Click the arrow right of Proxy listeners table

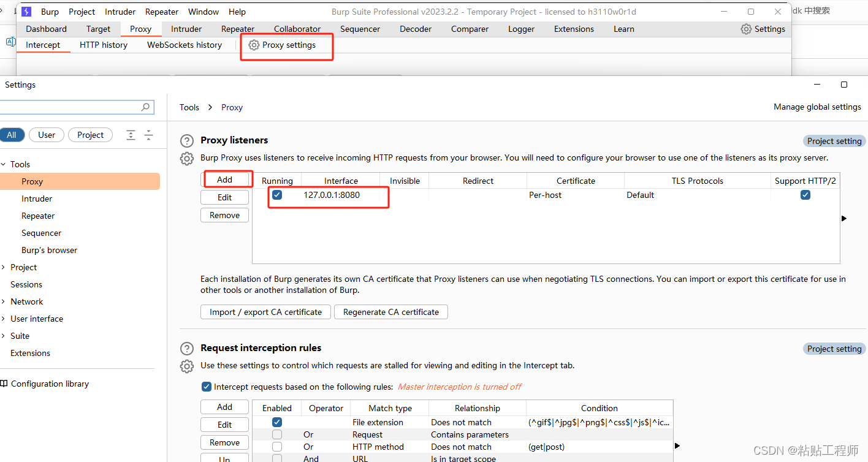(844, 218)
